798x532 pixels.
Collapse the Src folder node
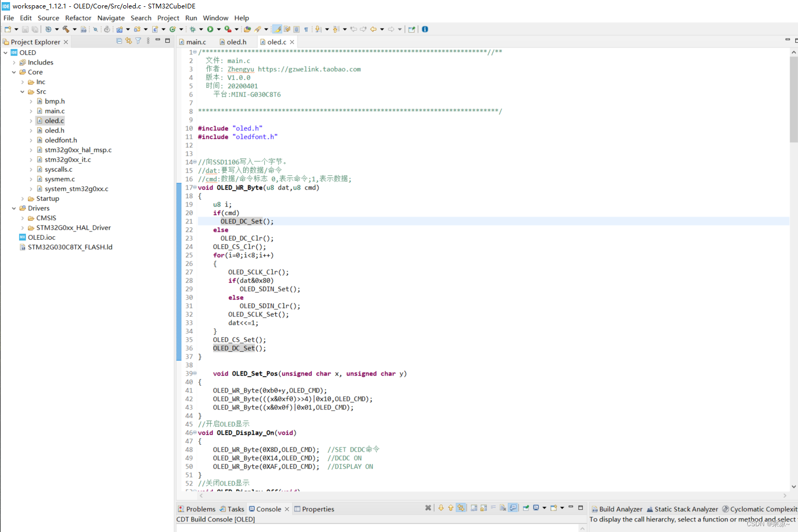pyautogui.click(x=22, y=92)
